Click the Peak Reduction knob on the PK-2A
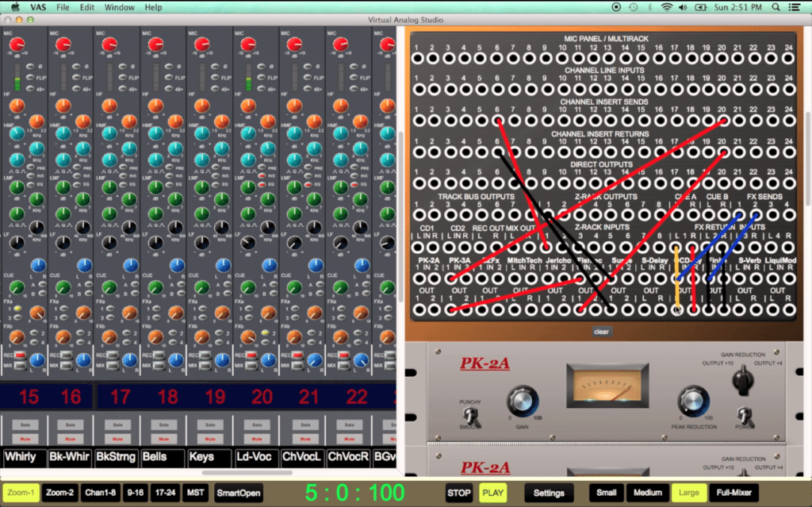The height and width of the screenshot is (507, 812). click(694, 399)
